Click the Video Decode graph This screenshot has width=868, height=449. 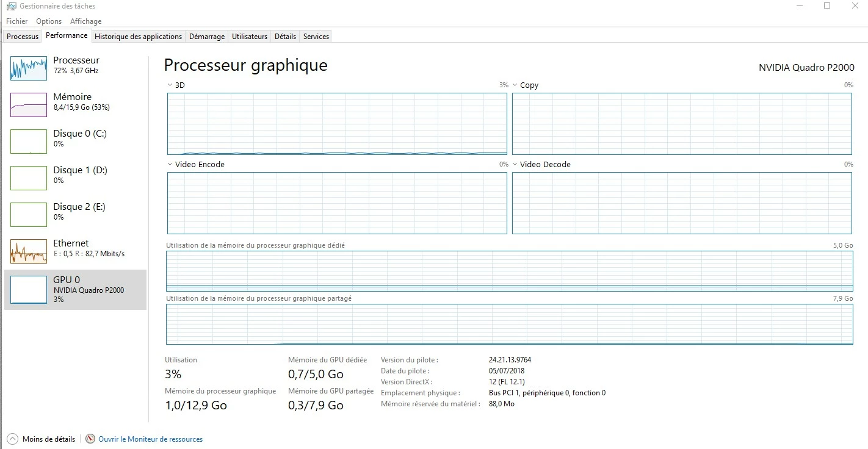click(x=682, y=203)
